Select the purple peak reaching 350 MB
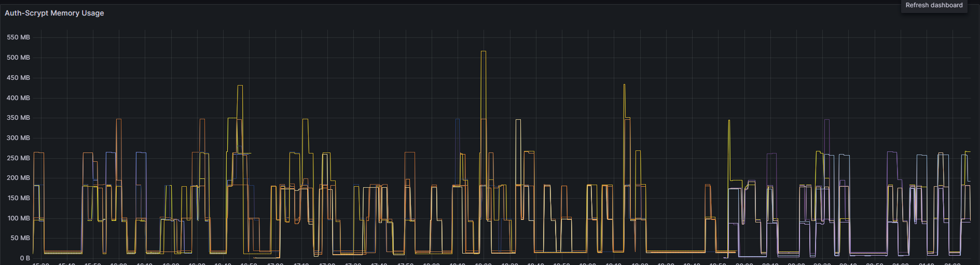The image size is (980, 265). [827, 120]
